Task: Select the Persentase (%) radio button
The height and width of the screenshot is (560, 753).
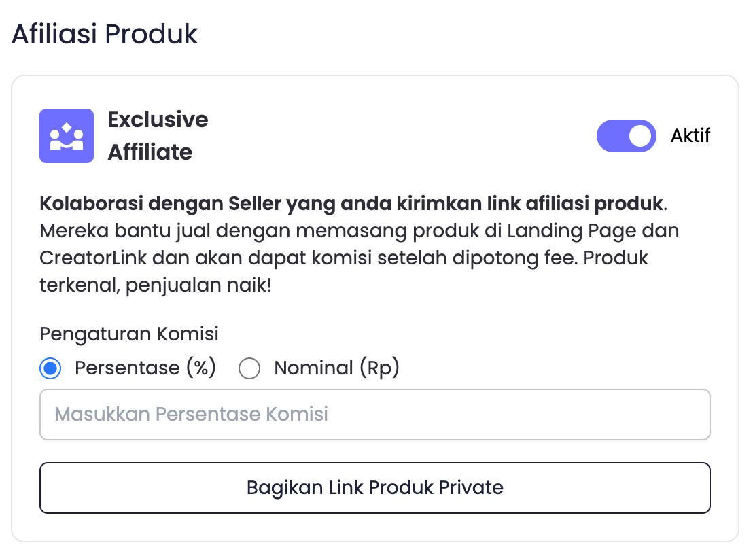Action: [50, 368]
